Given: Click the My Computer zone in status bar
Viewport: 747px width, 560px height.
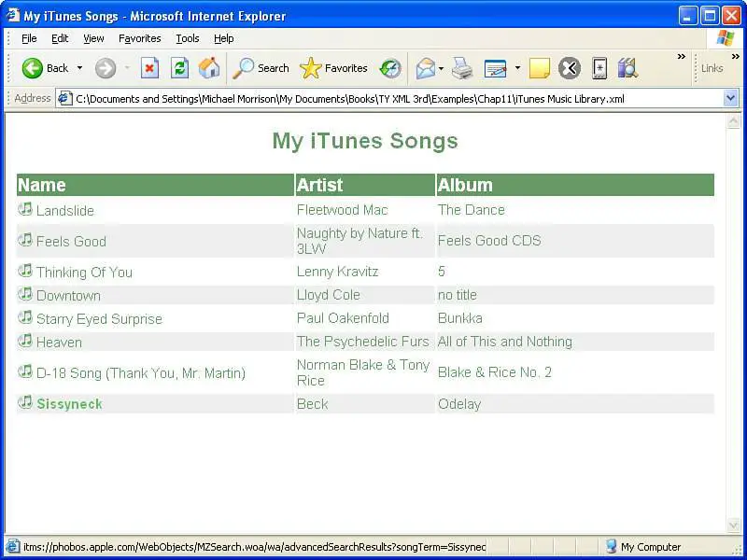Looking at the screenshot, I should tap(643, 547).
